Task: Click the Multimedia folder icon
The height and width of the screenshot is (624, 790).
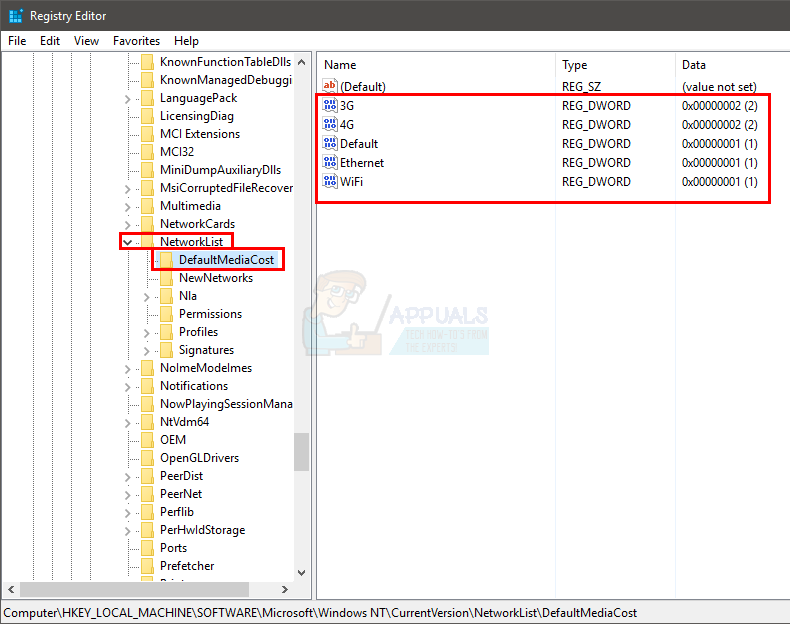Action: [x=148, y=206]
